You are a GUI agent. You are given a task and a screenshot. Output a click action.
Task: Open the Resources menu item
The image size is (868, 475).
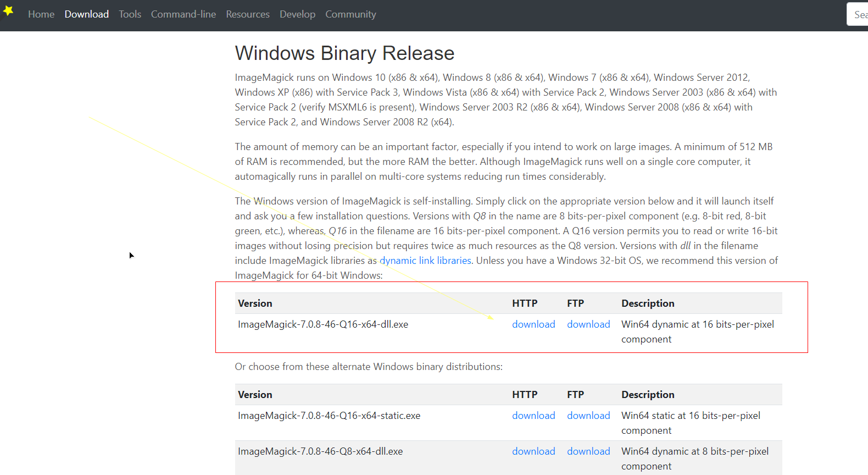click(248, 14)
